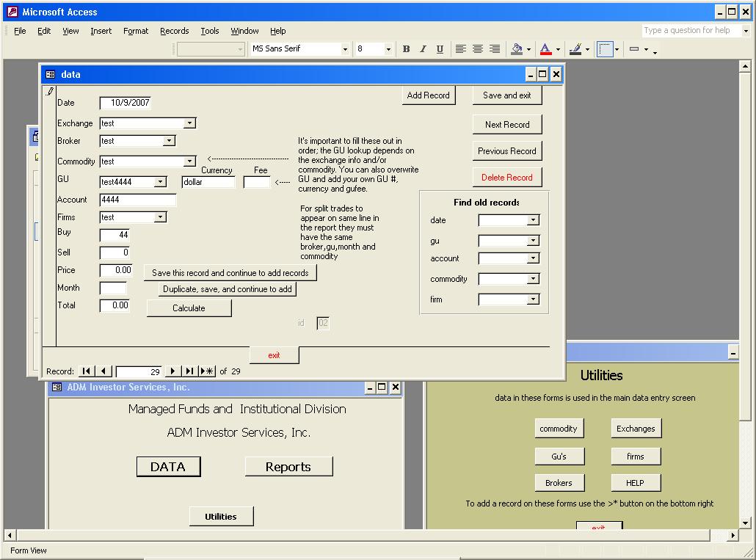
Task: Open the Window menu
Action: (x=244, y=31)
